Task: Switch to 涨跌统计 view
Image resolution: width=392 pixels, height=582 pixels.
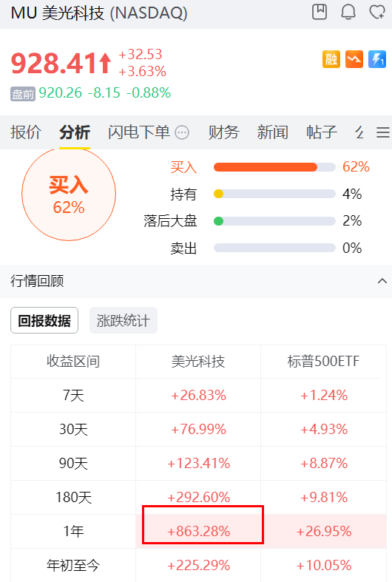Action: [124, 320]
